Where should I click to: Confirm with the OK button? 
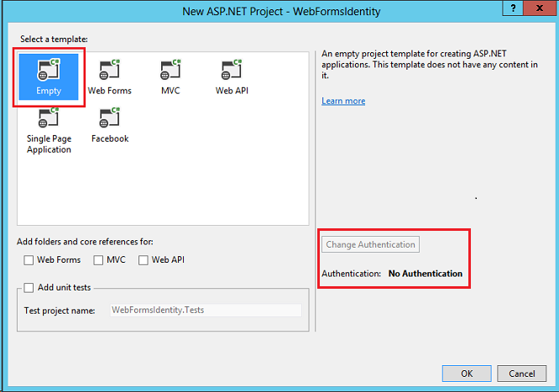click(x=467, y=374)
